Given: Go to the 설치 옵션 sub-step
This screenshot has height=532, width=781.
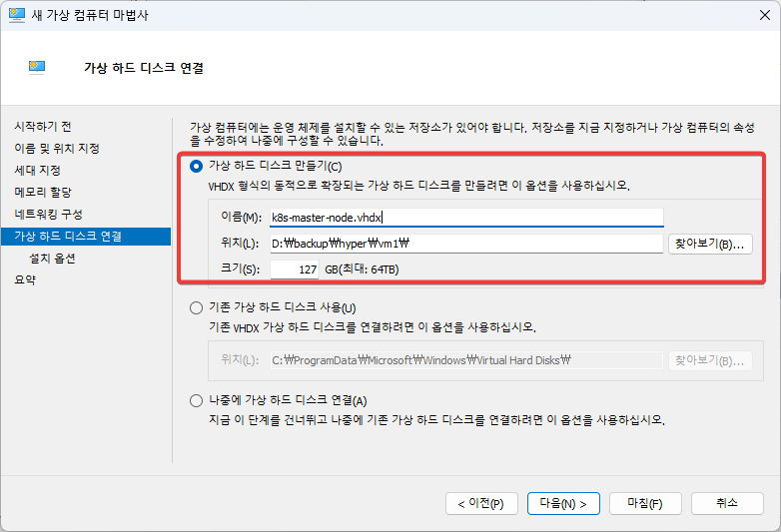Looking at the screenshot, I should pos(53,259).
